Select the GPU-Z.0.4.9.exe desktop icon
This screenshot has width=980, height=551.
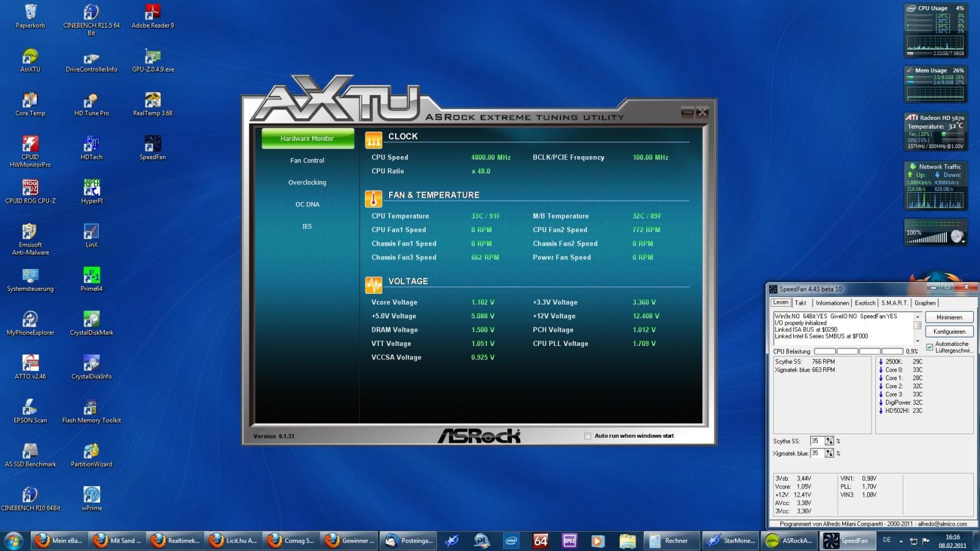153,60
